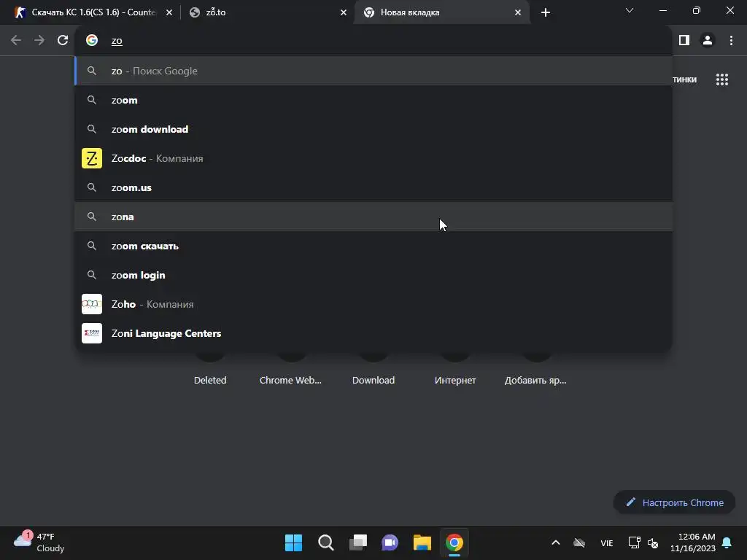Image resolution: width=747 pixels, height=560 pixels.
Task: Open clock showing 12:06 AM
Action: click(693, 542)
